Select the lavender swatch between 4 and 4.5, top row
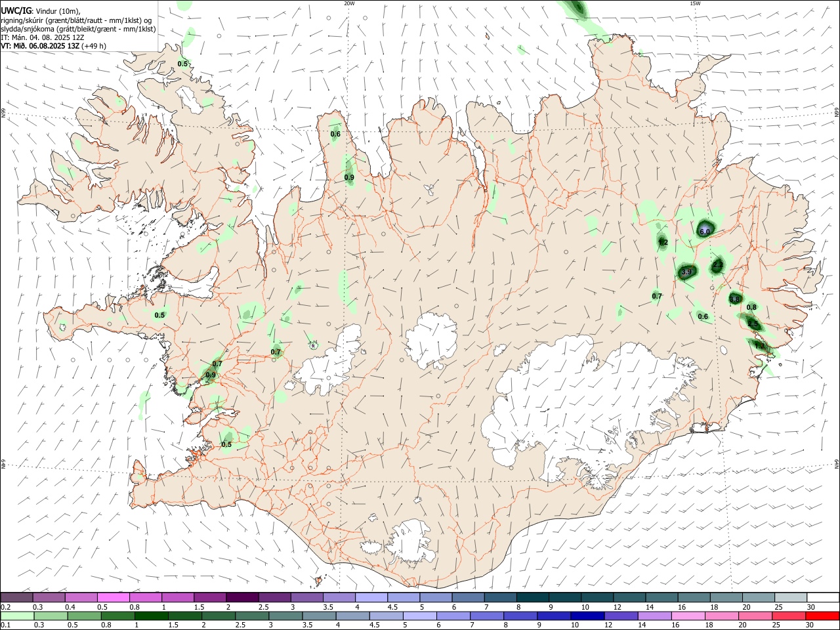The width and height of the screenshot is (840, 630). pyautogui.click(x=371, y=597)
